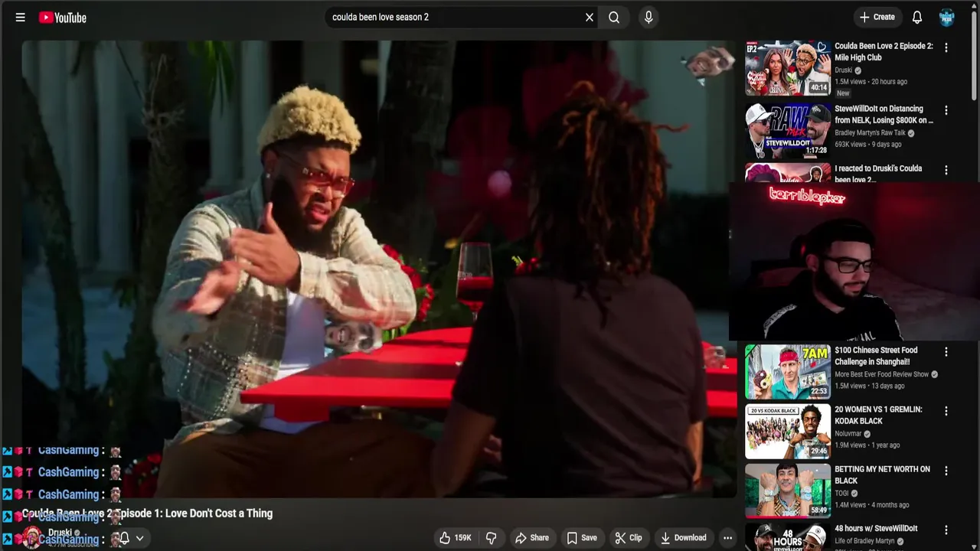Open the '$100 Chinese Street Food Challenge' thumbnail
Screen dimensions: 980x551
788,372
